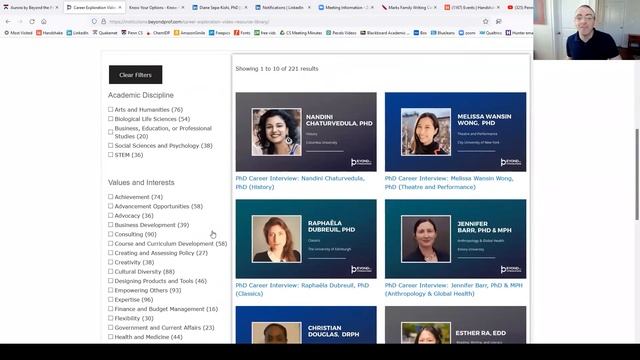This screenshot has width=640, height=360.
Task: Switch to the Aurora by Beyond tab
Action: [30, 7]
